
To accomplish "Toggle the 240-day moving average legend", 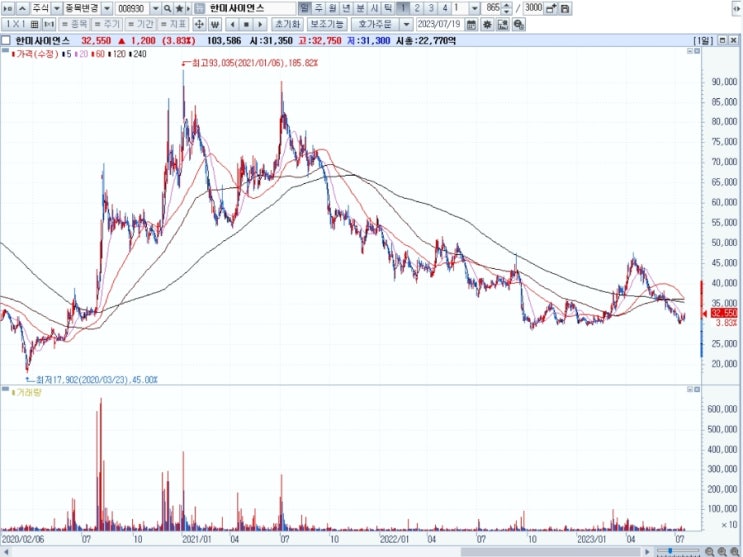I will click(137, 54).
